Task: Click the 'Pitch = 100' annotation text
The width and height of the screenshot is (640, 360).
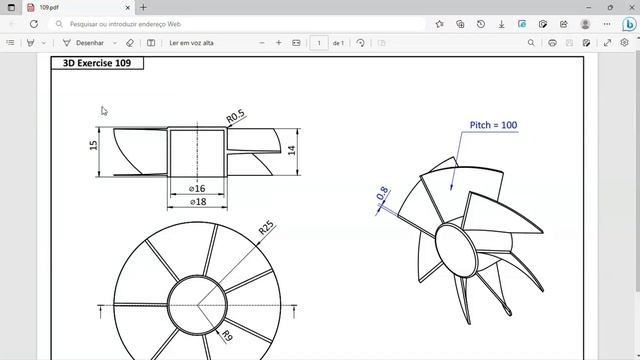Action: pos(493,125)
